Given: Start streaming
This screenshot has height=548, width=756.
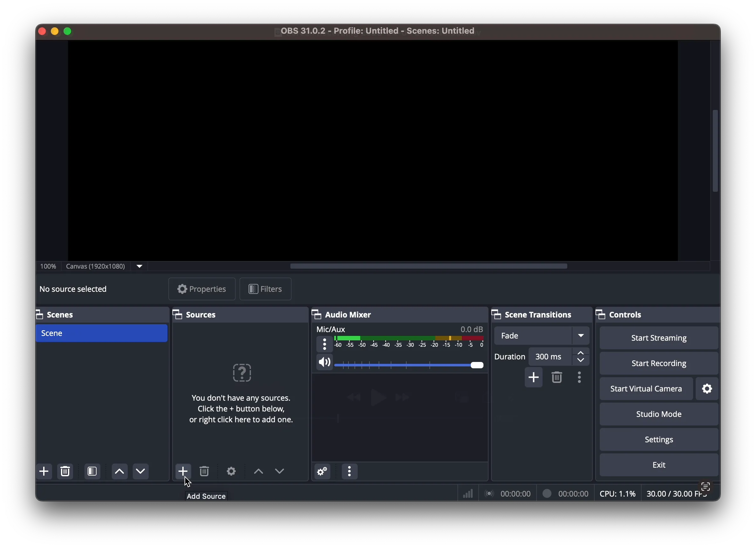Looking at the screenshot, I should (658, 338).
